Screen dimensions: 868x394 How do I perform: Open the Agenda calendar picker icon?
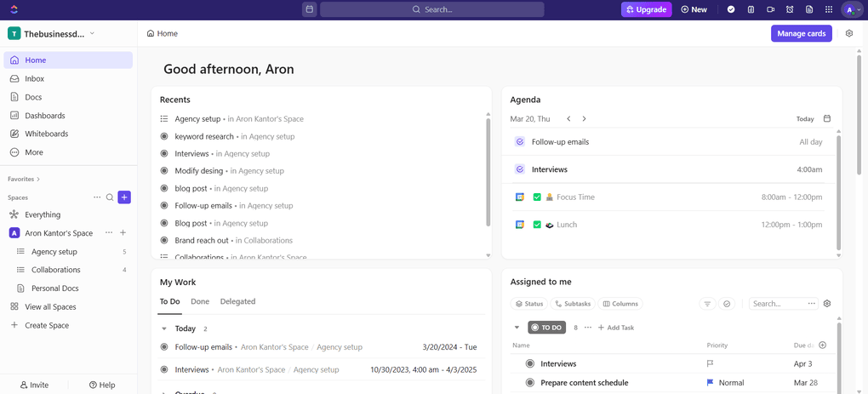point(827,118)
